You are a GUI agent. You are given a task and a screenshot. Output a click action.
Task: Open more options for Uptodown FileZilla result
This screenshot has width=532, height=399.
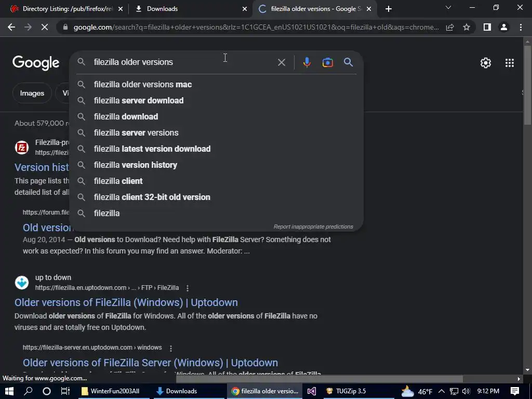coord(188,288)
